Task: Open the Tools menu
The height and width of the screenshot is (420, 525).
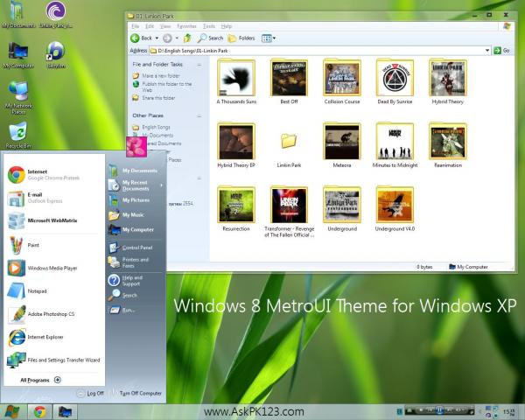Action: (209, 26)
